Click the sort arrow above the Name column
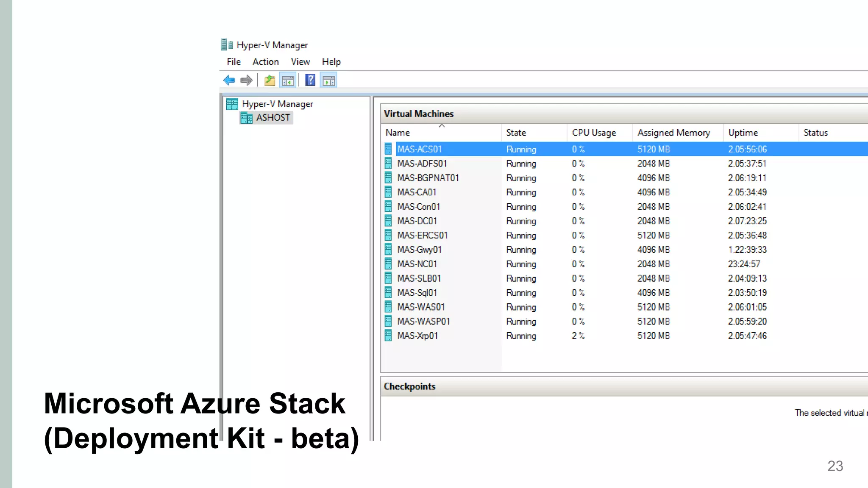Screen dimensions: 868x488 tap(442, 125)
